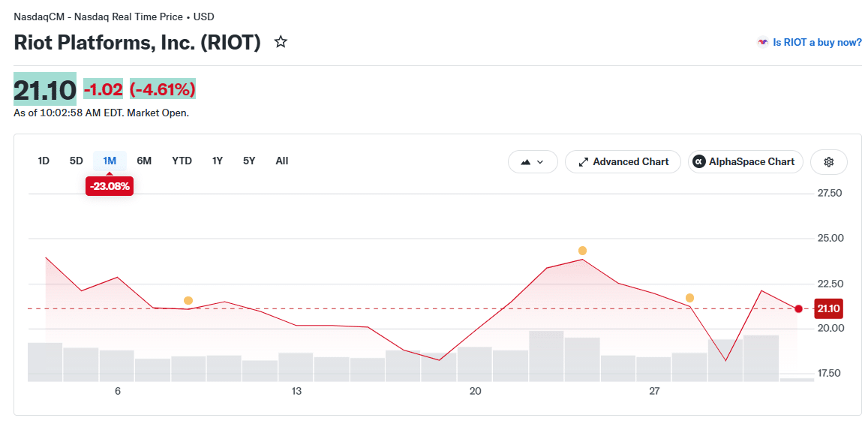Select the 1D time range
Image resolution: width=868 pixels, height=421 pixels.
(x=44, y=161)
